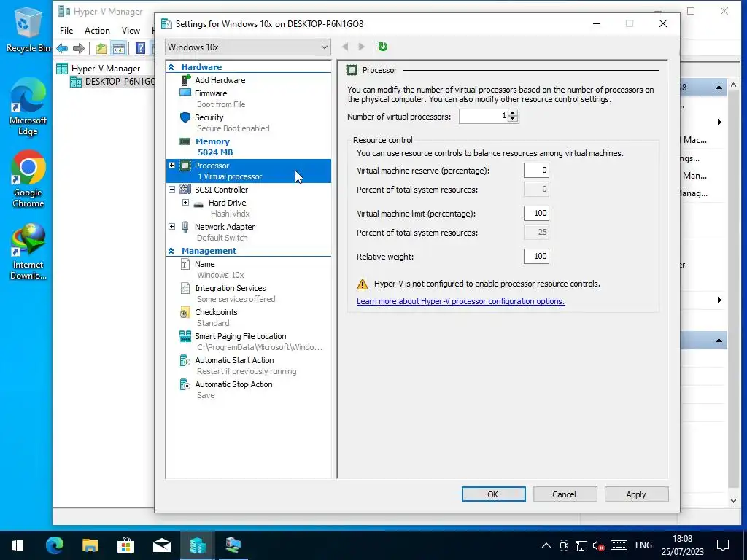Decrease the number of virtual processors
Screen dimensions: 747x560
pyautogui.click(x=513, y=119)
